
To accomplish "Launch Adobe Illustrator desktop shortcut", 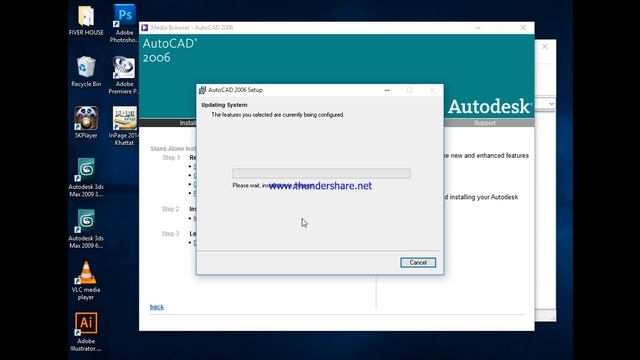I will (86, 332).
